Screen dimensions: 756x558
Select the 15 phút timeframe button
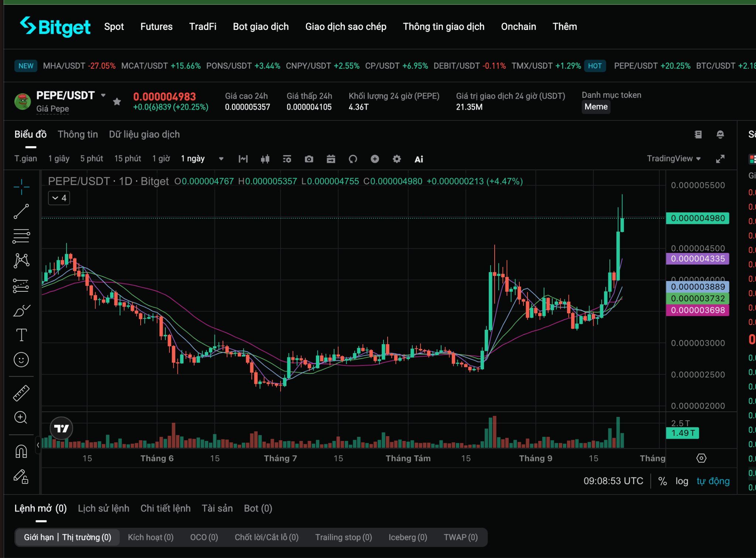coord(128,159)
